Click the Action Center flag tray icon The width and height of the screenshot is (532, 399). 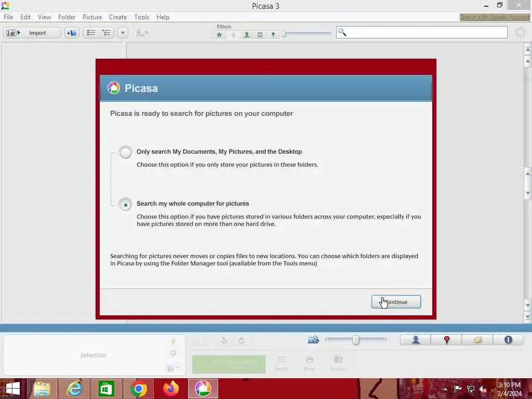[x=457, y=389]
